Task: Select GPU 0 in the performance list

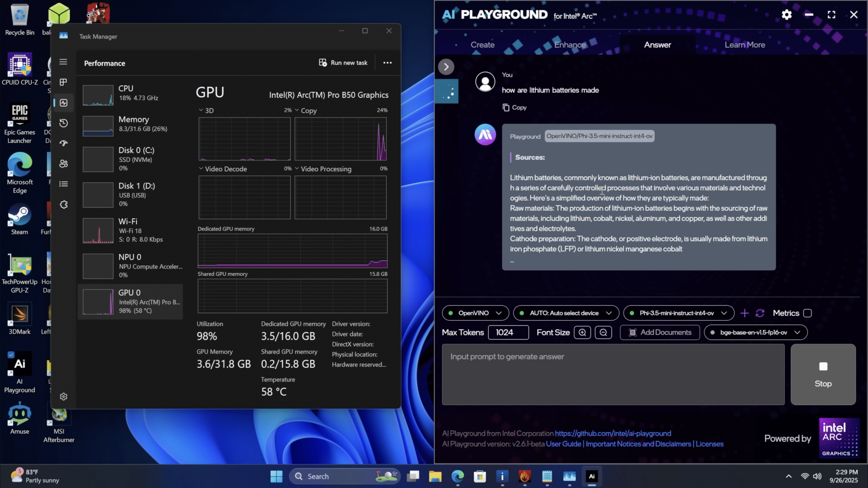Action: pos(130,301)
